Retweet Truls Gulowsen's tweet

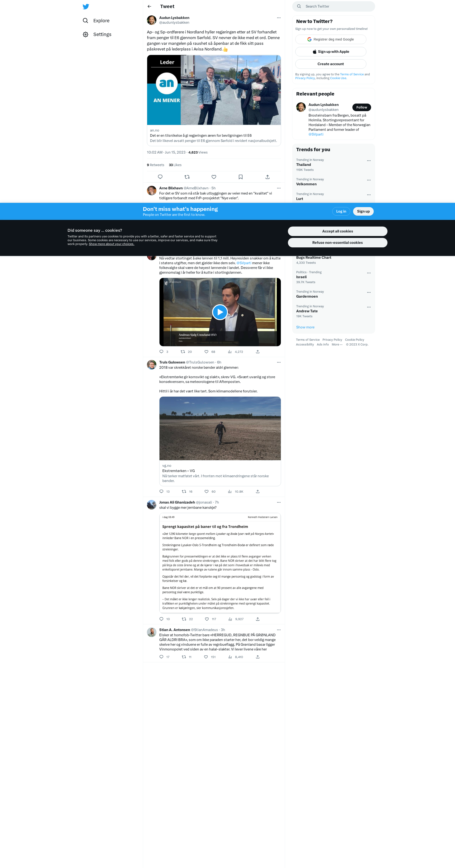point(184,492)
